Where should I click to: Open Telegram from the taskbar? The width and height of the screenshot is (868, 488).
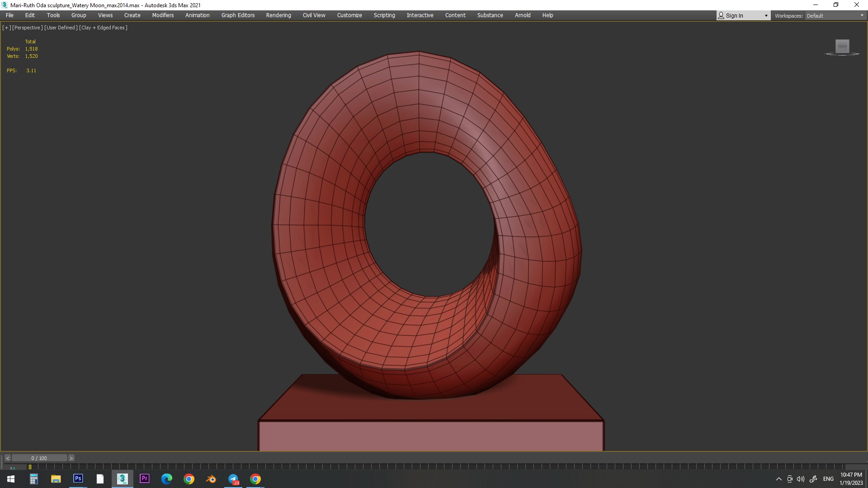coord(233,479)
